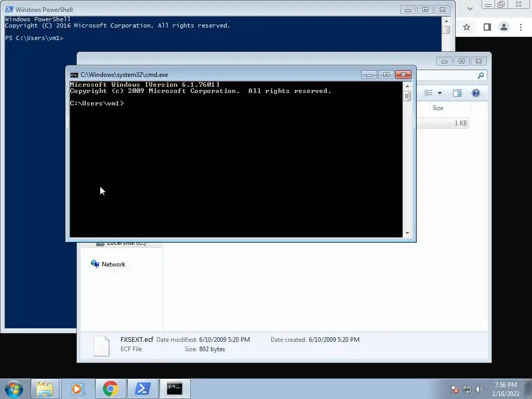Switch to PowerShell taskbar button
The image size is (532, 399).
pos(142,389)
